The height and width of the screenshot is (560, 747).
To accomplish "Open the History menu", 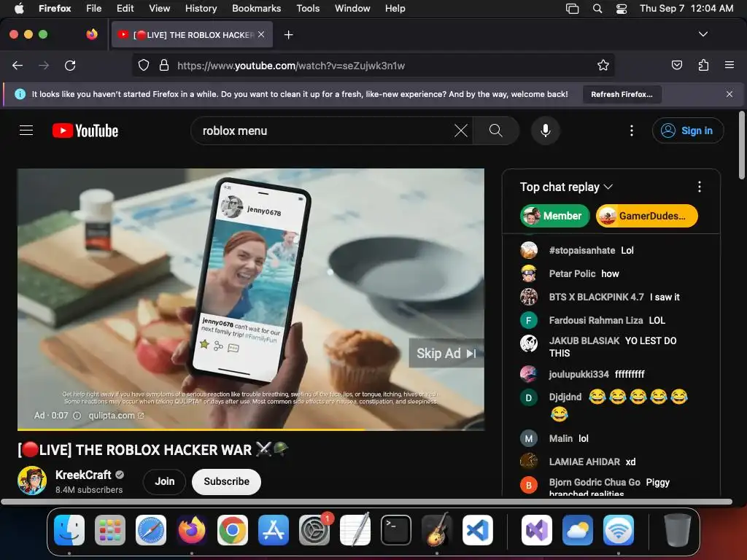I will click(201, 9).
